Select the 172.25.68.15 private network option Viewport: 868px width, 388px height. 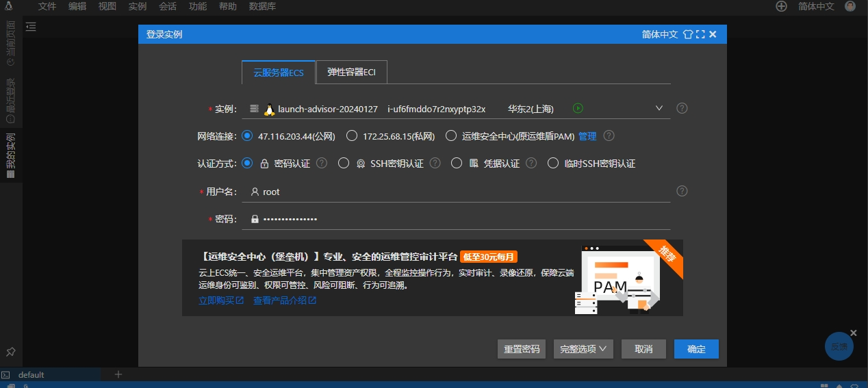[352, 136]
